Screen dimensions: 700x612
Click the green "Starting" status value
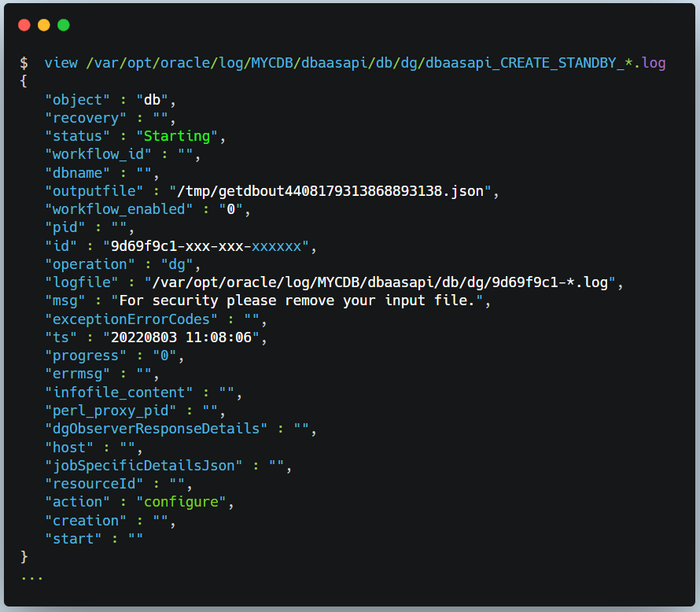[x=177, y=136]
